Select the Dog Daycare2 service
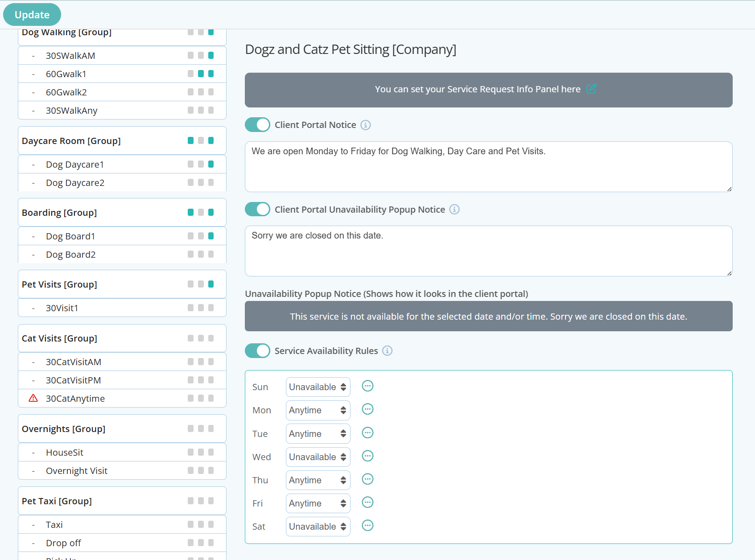This screenshot has height=560, width=755. click(122, 183)
